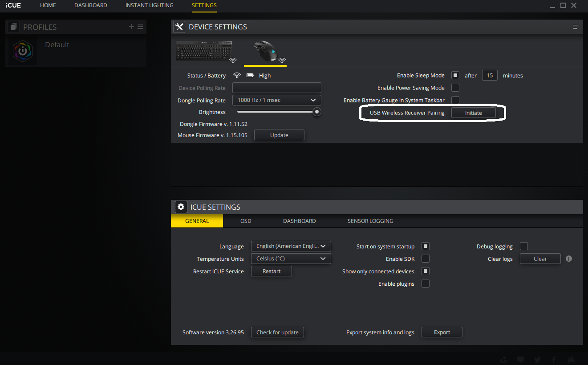This screenshot has width=588, height=365.
Task: Add a new profile with plus icon
Action: coord(131,27)
